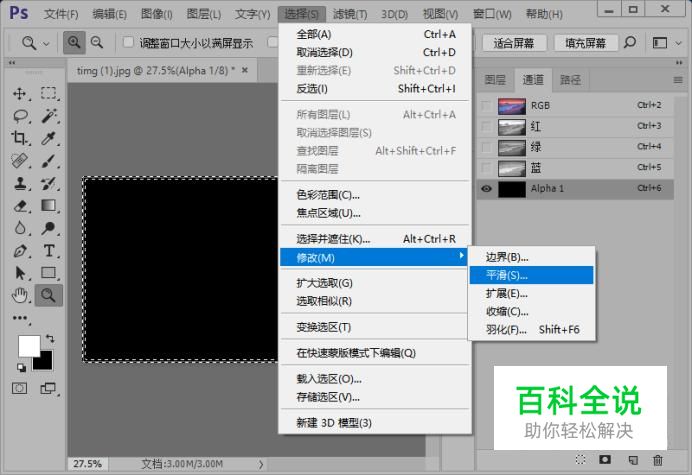Open the Channels panel options menu
The width and height of the screenshot is (692, 475).
(x=678, y=80)
